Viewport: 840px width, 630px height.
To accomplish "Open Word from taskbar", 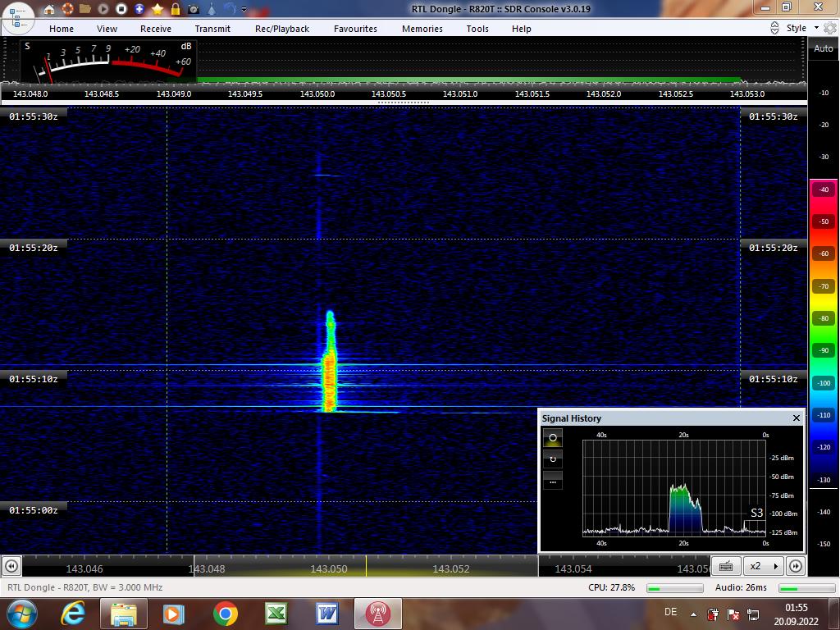I will [327, 614].
